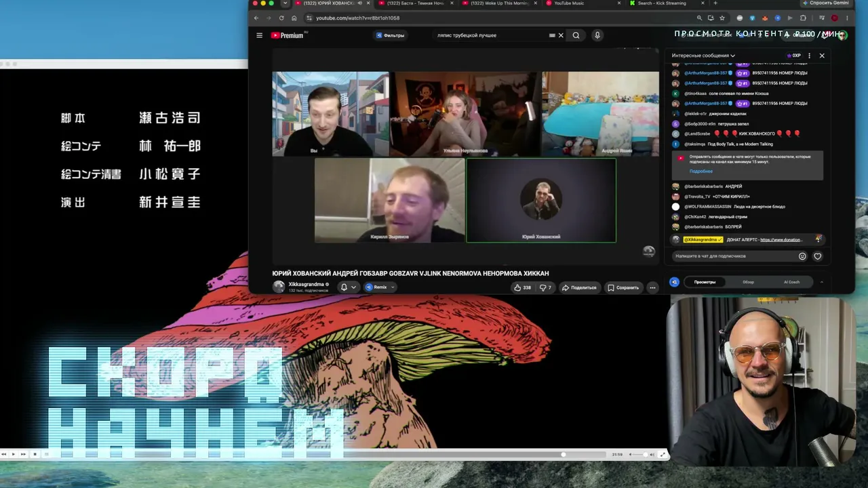This screenshot has width=868, height=488.
Task: Click the Спросить Gemini button
Action: [x=825, y=3]
